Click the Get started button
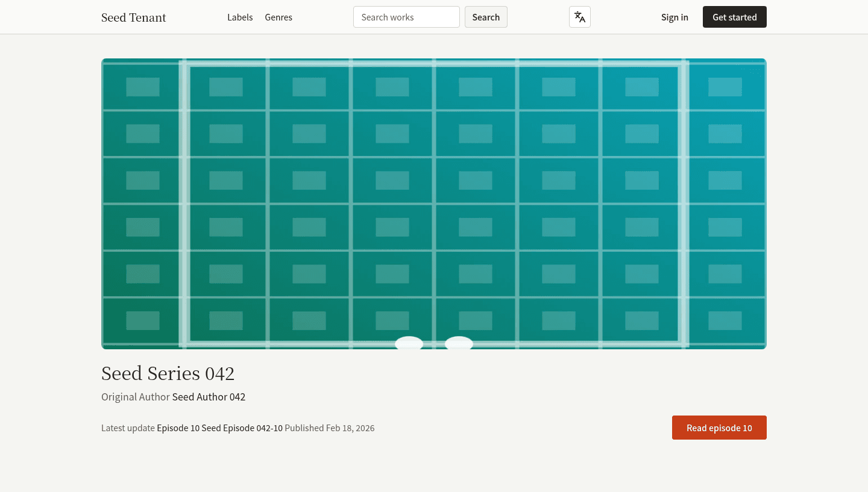868x492 pixels. (x=735, y=17)
